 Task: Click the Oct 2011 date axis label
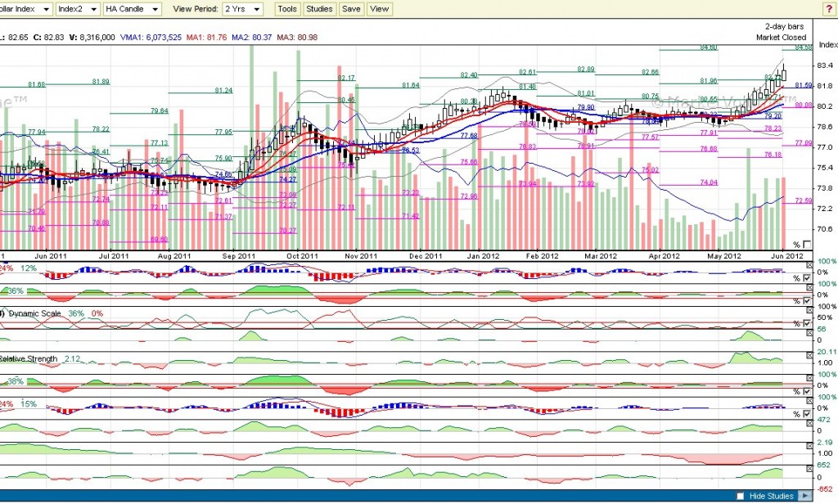click(x=303, y=256)
